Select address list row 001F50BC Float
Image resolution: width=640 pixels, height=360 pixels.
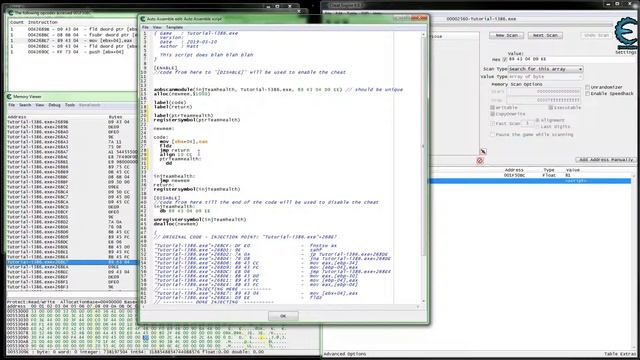pyautogui.click(x=531, y=175)
